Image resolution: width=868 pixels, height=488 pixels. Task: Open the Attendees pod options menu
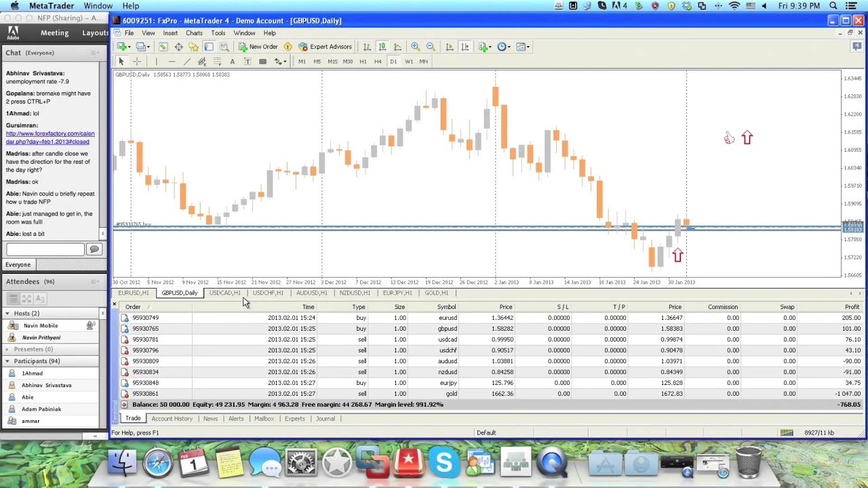pos(95,281)
